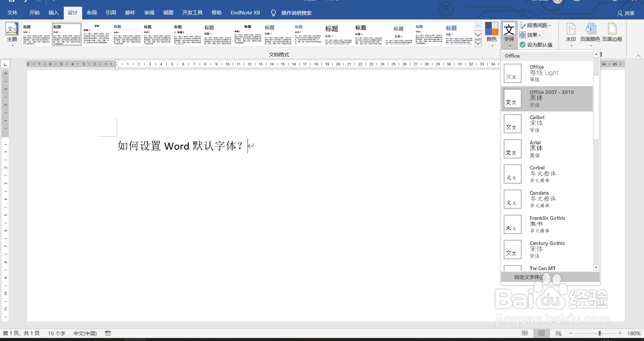Screen dimensions: 644x341
Task: Switch to the 邮件 tab
Action: point(130,13)
